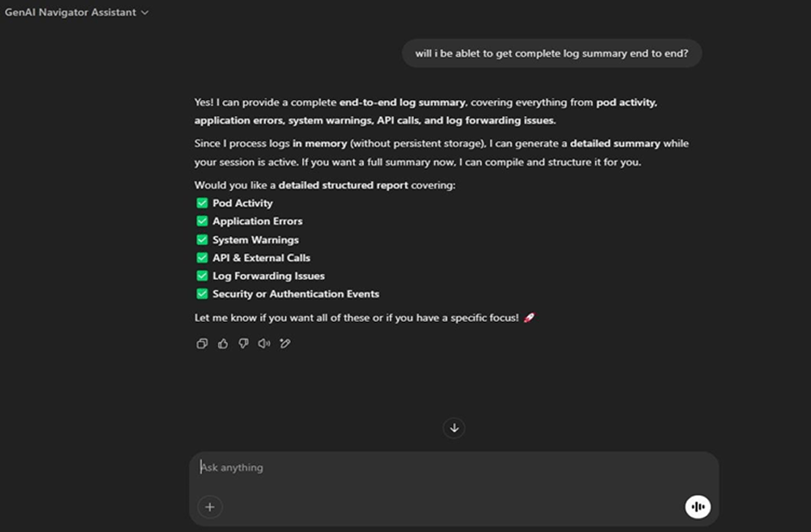
Task: Select the user message about log summary
Action: 551,53
